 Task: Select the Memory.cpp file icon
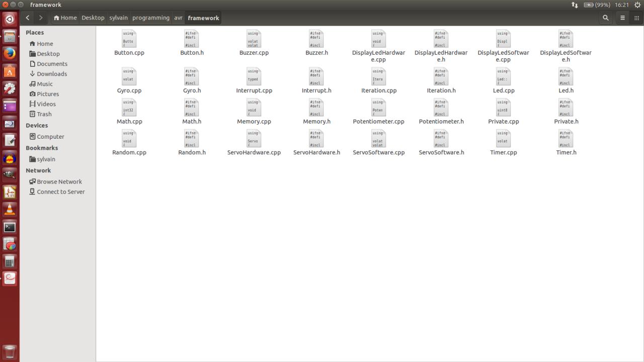point(254,108)
